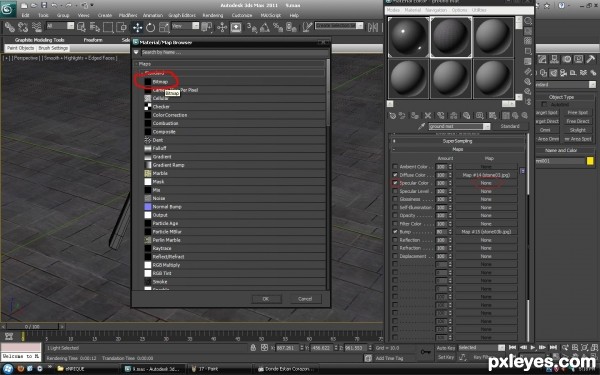Enable the Reflection map checkbox

[395, 240]
